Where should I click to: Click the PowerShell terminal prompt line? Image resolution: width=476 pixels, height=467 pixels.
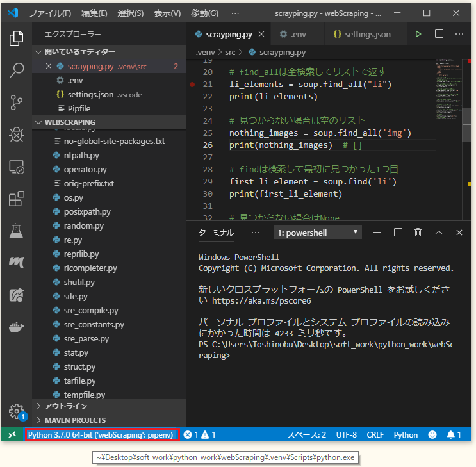click(x=326, y=350)
